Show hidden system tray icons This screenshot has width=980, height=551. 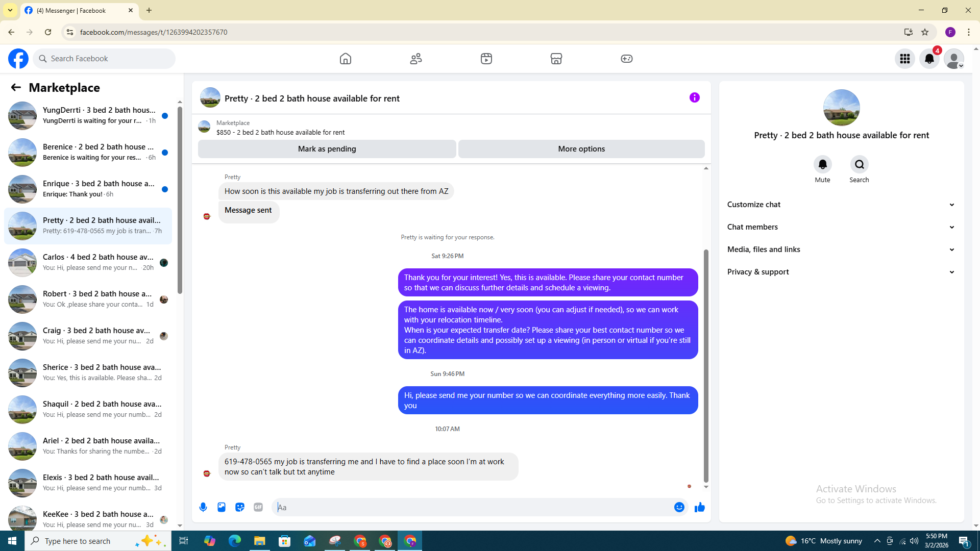pyautogui.click(x=877, y=541)
